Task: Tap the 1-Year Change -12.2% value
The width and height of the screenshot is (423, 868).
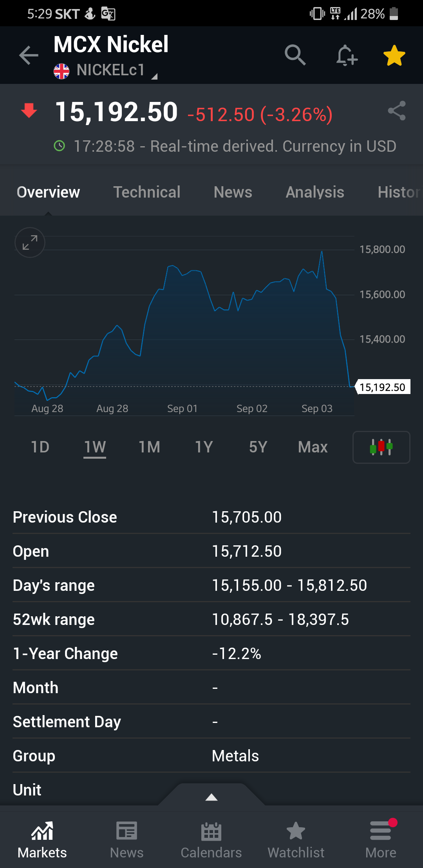Action: point(237,654)
